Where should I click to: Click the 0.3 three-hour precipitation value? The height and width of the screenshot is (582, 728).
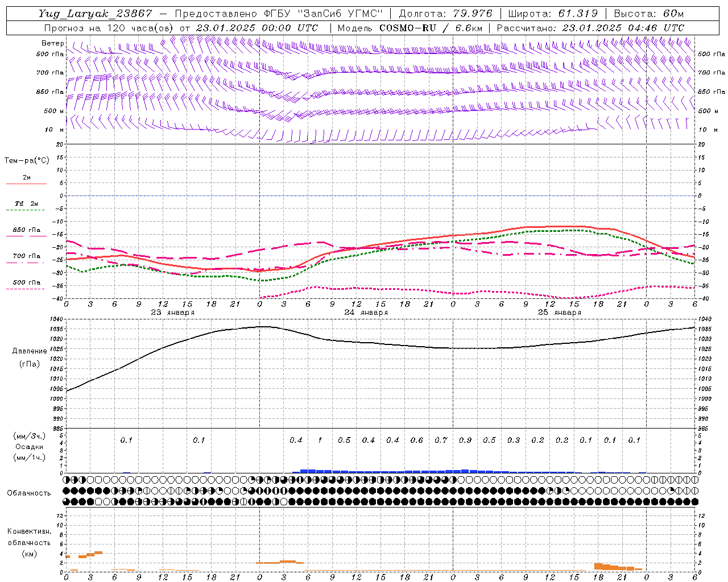(x=514, y=440)
